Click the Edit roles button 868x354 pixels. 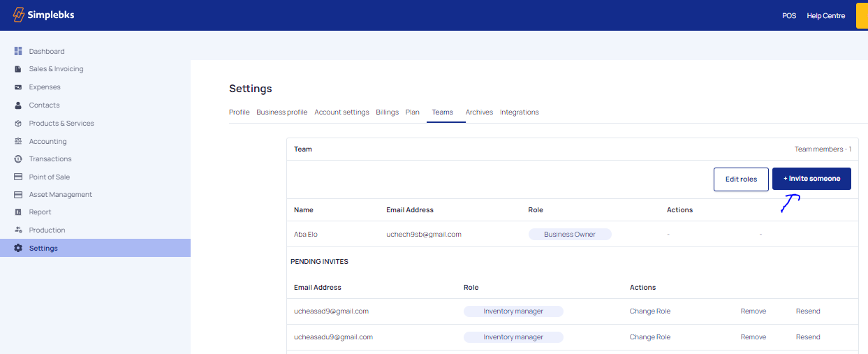point(741,179)
